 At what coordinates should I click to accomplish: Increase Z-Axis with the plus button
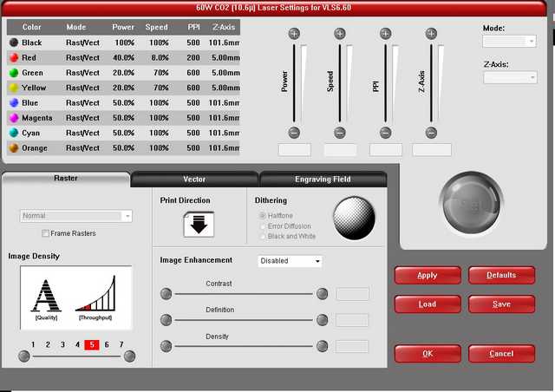pyautogui.click(x=431, y=34)
